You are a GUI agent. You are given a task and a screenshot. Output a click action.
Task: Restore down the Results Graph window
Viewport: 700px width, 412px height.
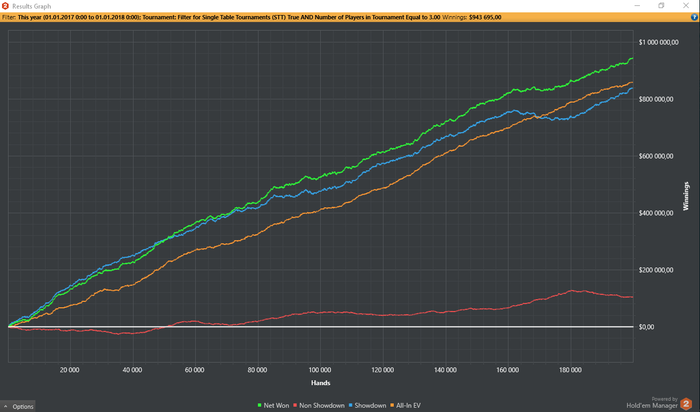661,6
